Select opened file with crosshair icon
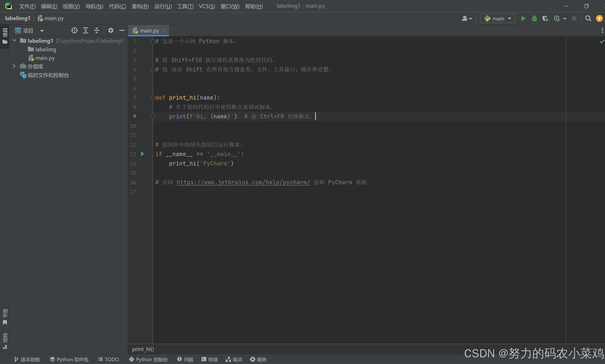 (74, 30)
